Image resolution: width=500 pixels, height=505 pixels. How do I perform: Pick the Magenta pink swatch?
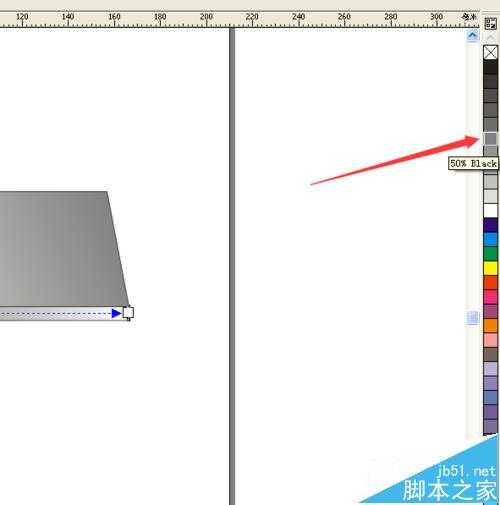click(490, 297)
